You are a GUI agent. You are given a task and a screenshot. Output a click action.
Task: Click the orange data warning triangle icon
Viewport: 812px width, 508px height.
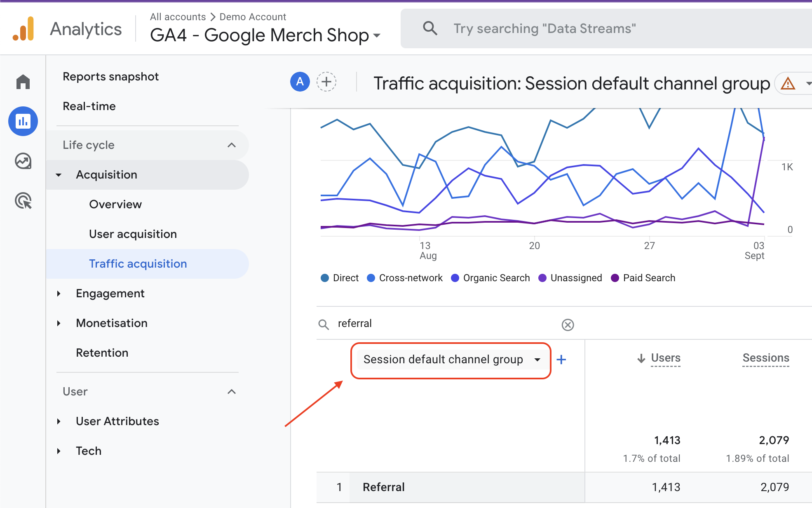pyautogui.click(x=788, y=84)
